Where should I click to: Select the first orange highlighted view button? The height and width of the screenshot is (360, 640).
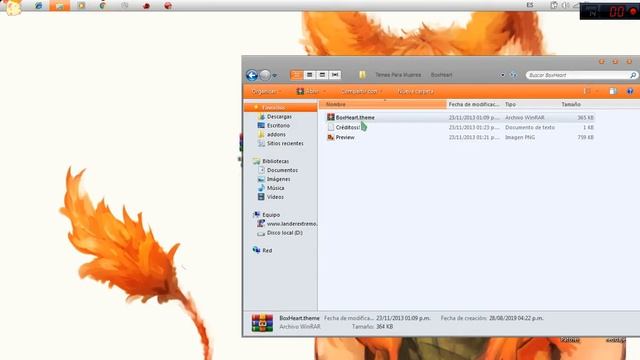pyautogui.click(x=297, y=75)
